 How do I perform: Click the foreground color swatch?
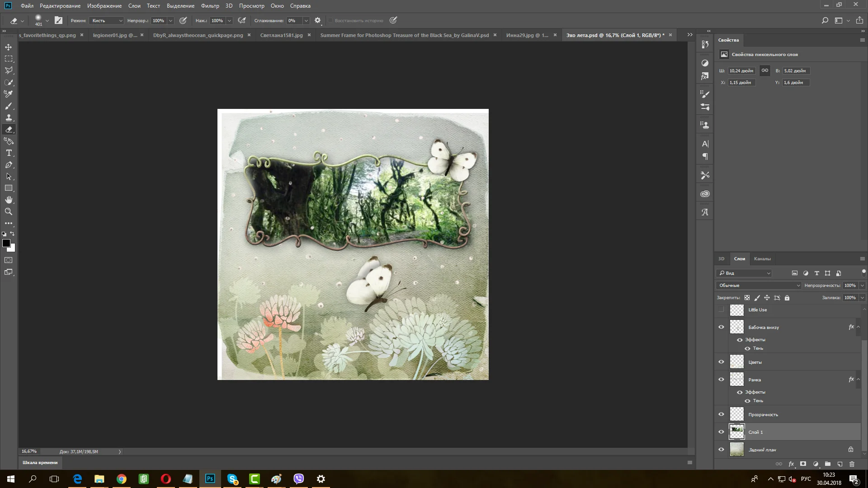[6, 244]
